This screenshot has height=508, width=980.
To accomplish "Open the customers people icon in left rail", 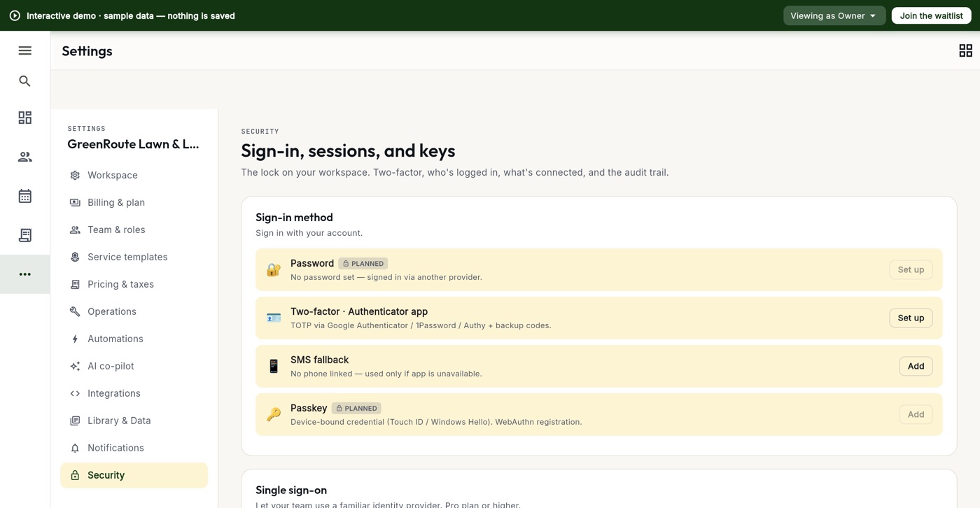I will pos(24,157).
